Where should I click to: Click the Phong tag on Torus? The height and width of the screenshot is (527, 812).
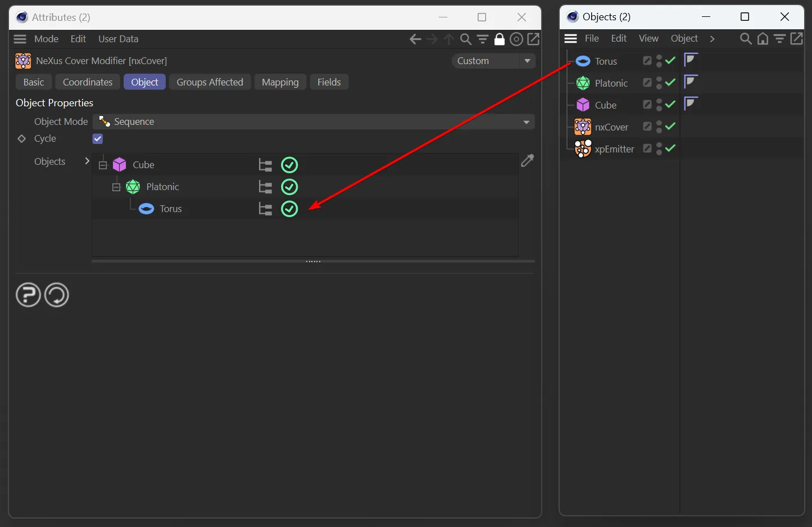pos(691,60)
